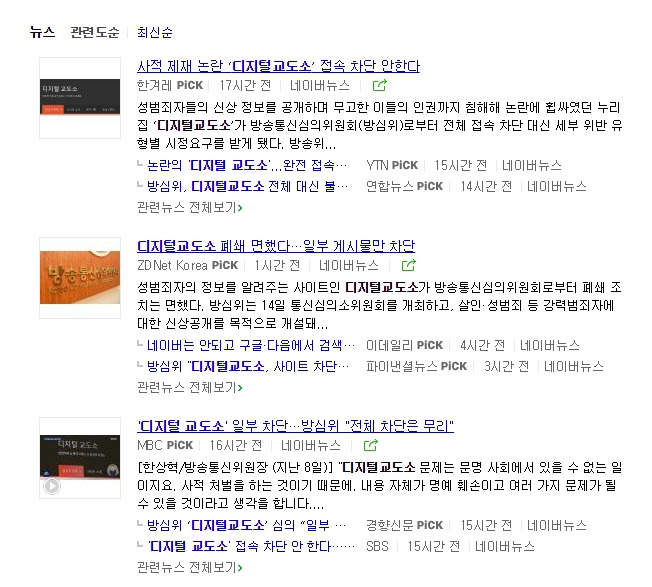Open YTN related article 논란의 디지털 교도소
This screenshot has height=587, width=652.
point(247,165)
